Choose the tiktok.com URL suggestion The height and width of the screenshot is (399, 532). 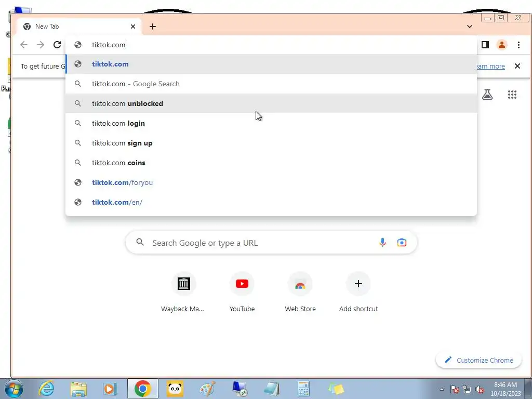(x=271, y=64)
